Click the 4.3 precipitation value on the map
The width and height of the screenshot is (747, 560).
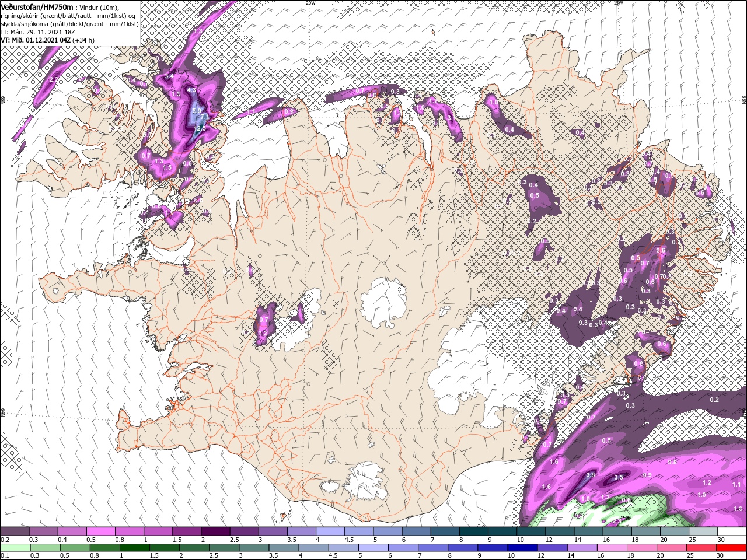[191, 90]
